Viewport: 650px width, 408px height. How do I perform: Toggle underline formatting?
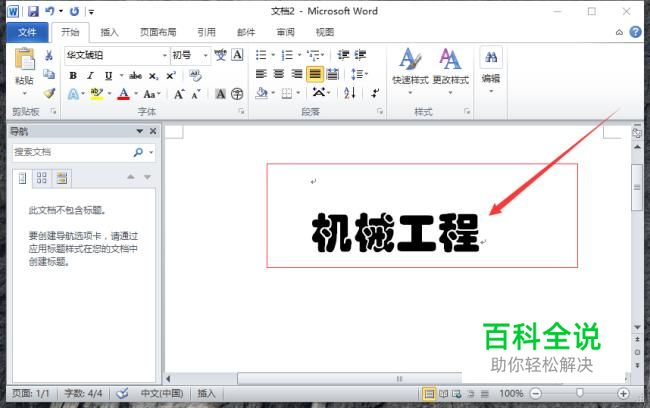pyautogui.click(x=109, y=75)
